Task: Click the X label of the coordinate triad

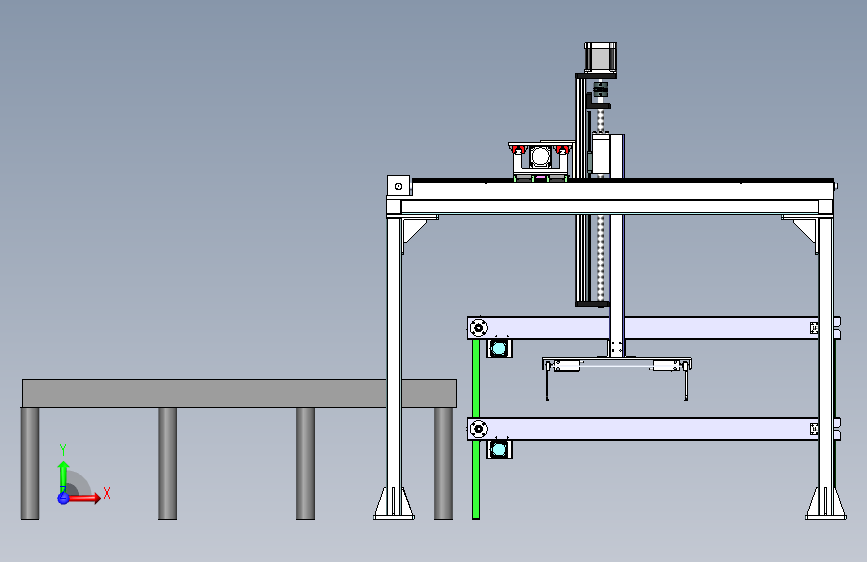Action: (x=107, y=493)
